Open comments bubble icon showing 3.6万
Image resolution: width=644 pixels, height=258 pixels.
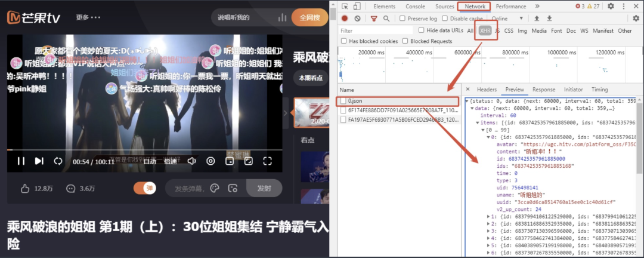click(x=70, y=189)
